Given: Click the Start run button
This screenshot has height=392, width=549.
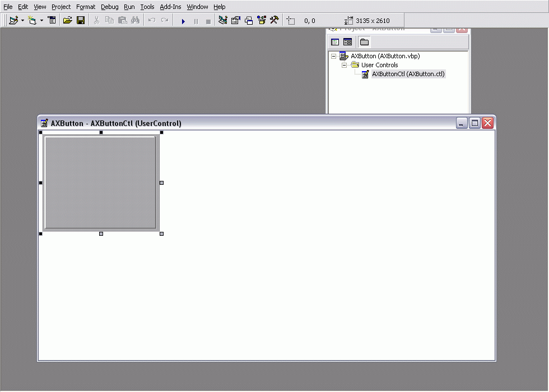Looking at the screenshot, I should (x=184, y=20).
